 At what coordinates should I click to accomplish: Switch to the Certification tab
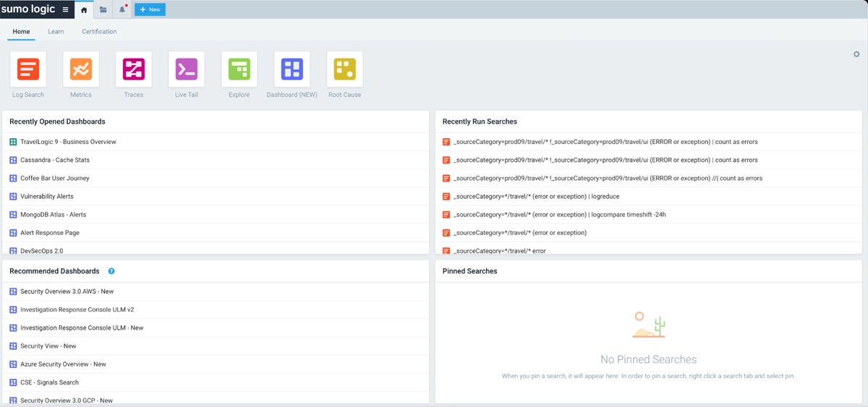(99, 32)
